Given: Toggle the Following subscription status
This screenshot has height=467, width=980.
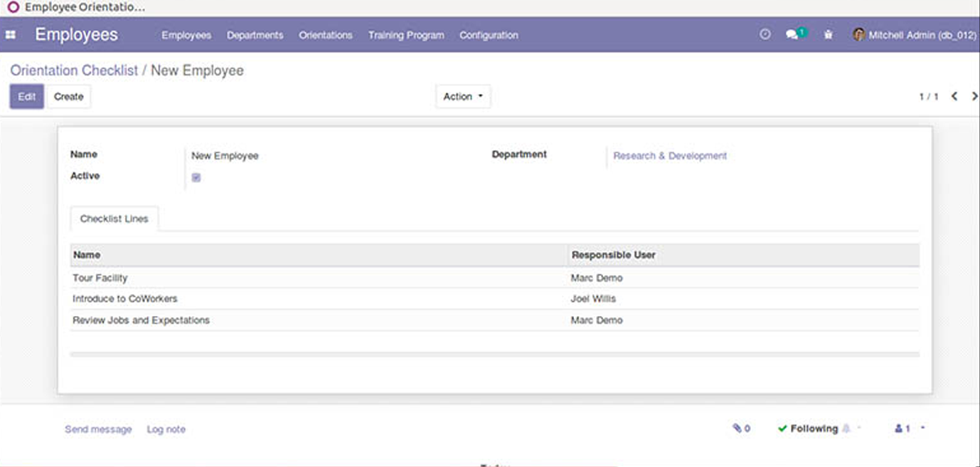Looking at the screenshot, I should (x=808, y=429).
